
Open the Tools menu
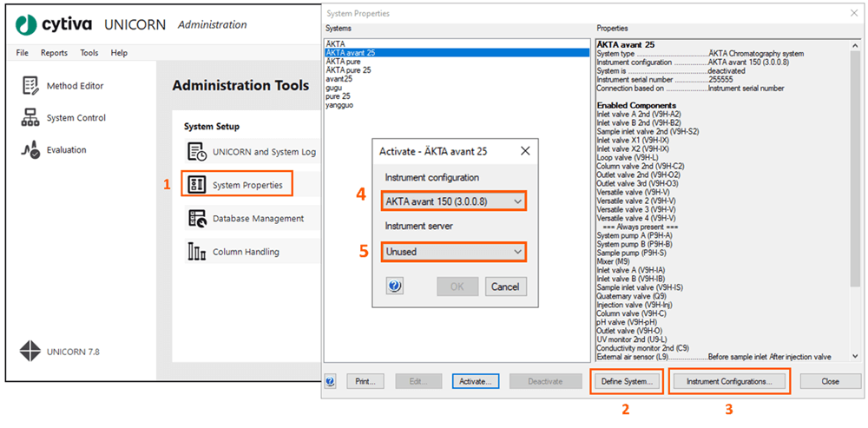point(89,53)
